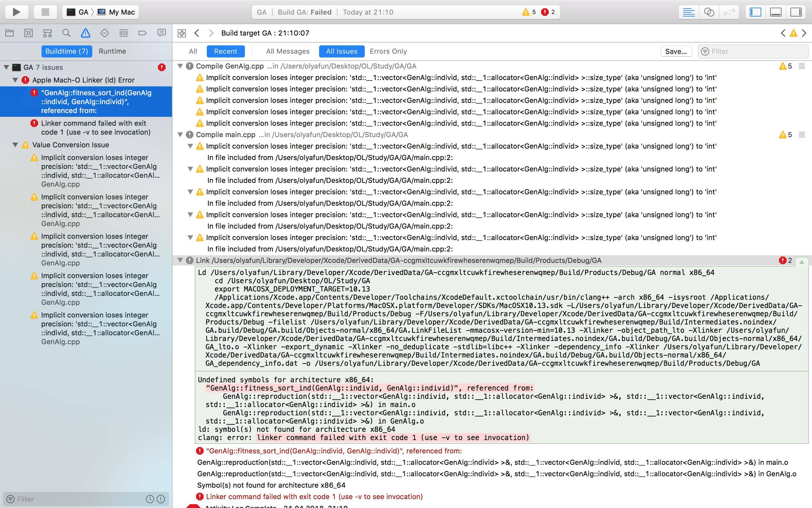Open the Report navigator

161,33
